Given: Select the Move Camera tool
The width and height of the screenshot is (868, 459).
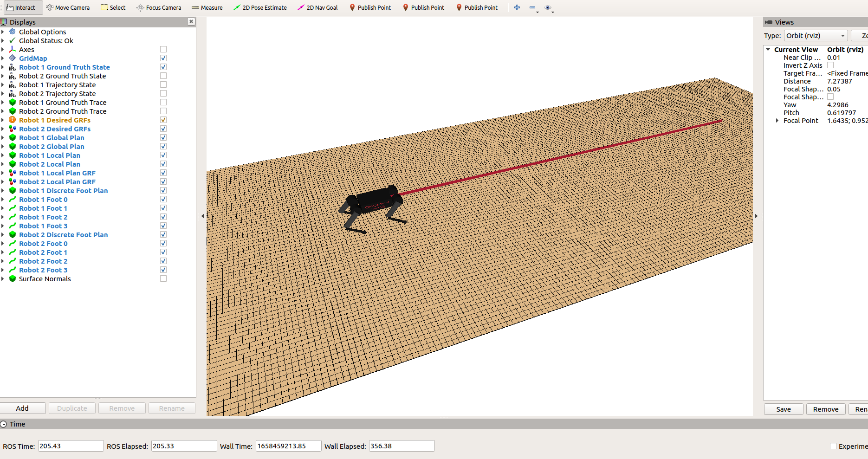Looking at the screenshot, I should 68,7.
